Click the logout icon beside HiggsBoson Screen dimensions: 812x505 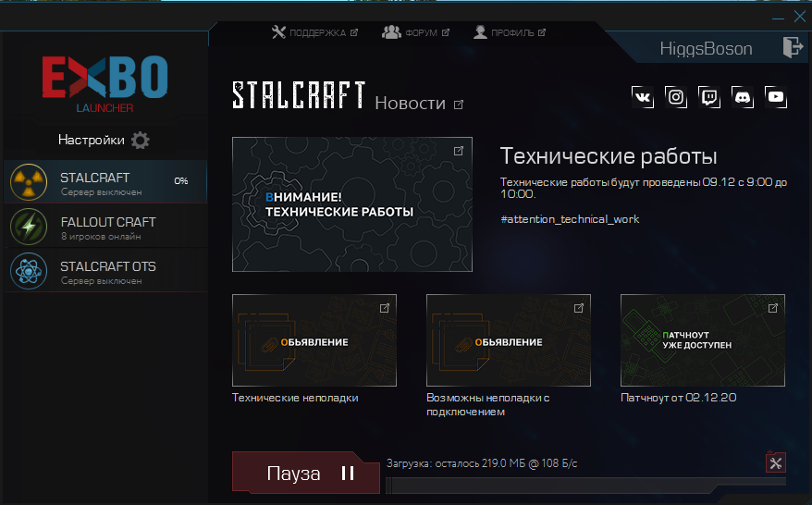pos(793,47)
